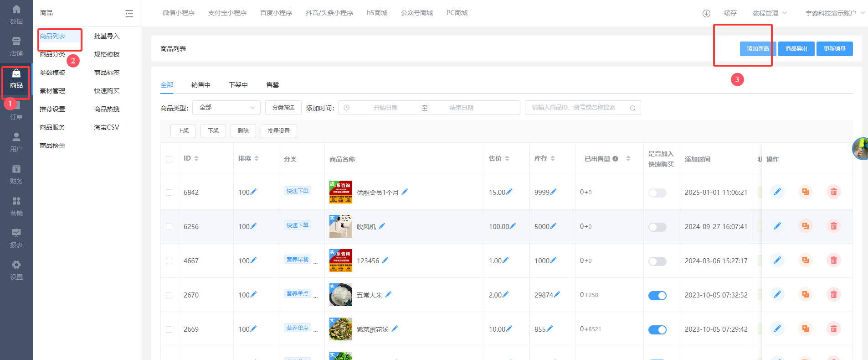Sort the table by 已出售量 column arrows

pyautogui.click(x=628, y=159)
